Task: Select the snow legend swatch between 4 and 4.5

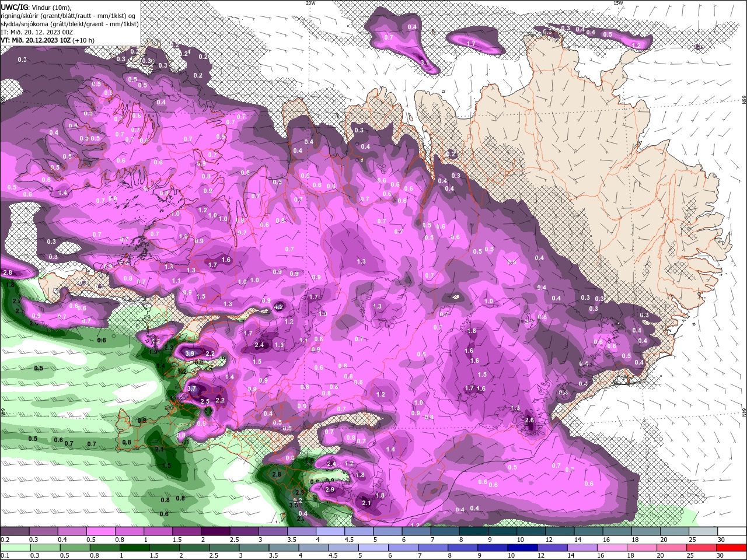Action: click(330, 531)
